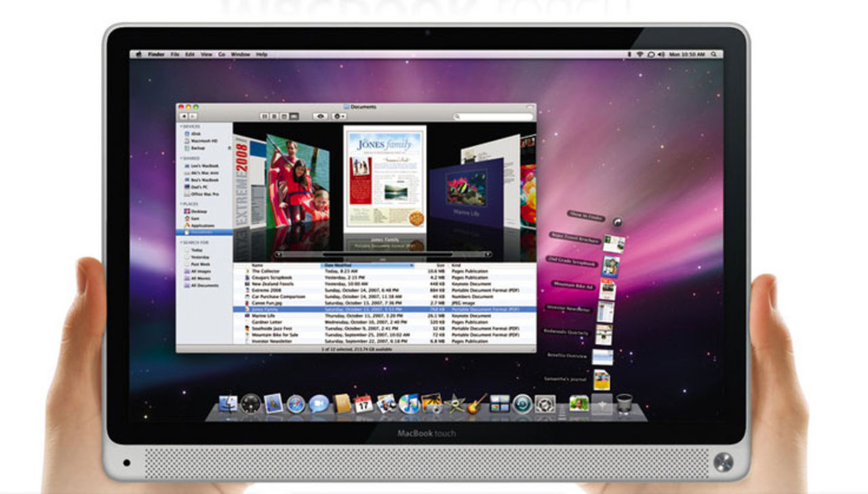Switch Finder to icon view
The width and height of the screenshot is (868, 494).
(x=264, y=117)
